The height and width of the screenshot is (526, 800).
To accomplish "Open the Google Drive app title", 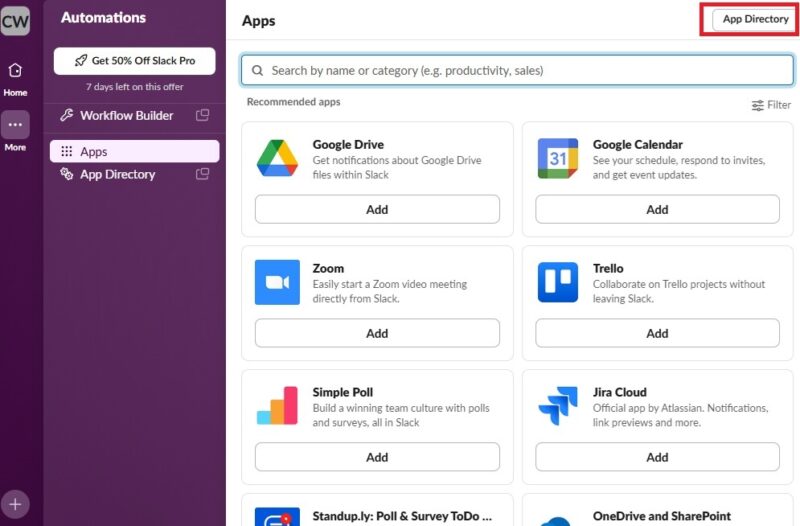I will (x=348, y=144).
